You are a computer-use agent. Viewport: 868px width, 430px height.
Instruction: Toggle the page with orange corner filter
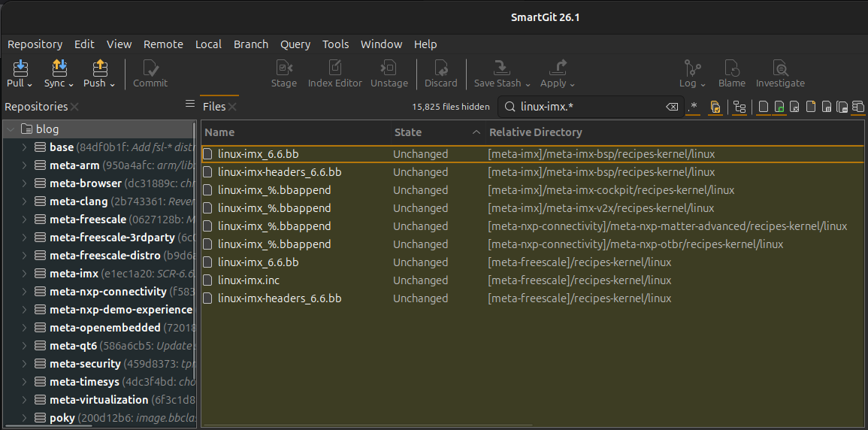811,107
